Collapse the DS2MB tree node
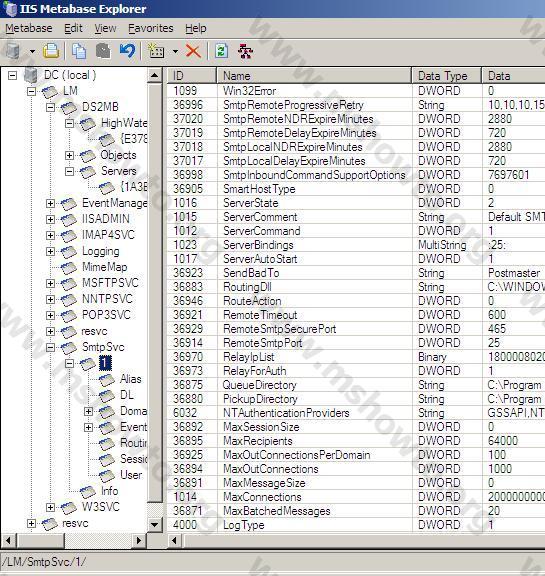545x576 pixels. [50, 107]
